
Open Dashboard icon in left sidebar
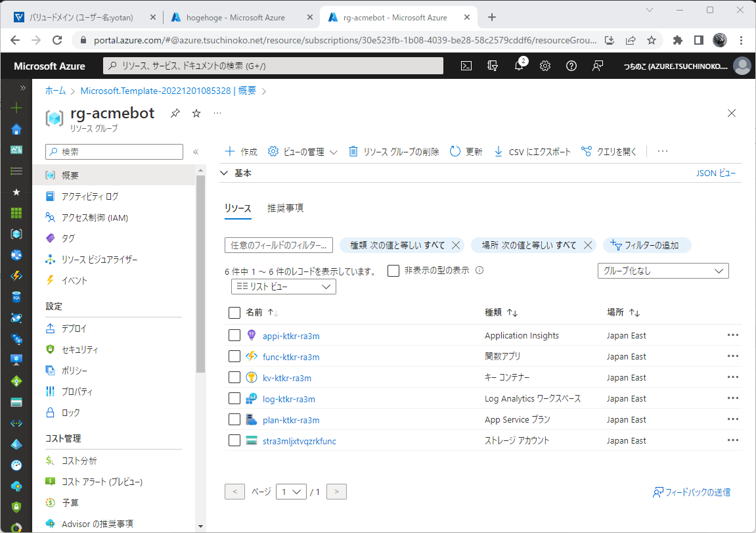[x=16, y=150]
